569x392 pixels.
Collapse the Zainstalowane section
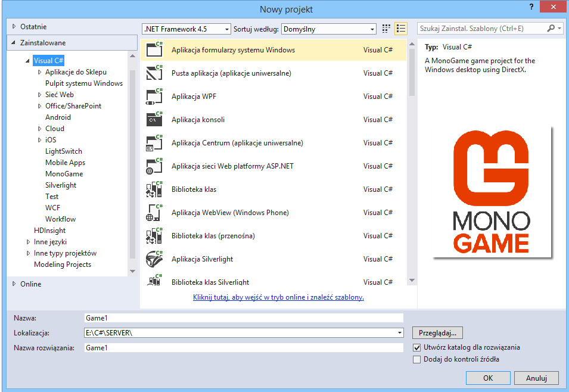tap(14, 42)
